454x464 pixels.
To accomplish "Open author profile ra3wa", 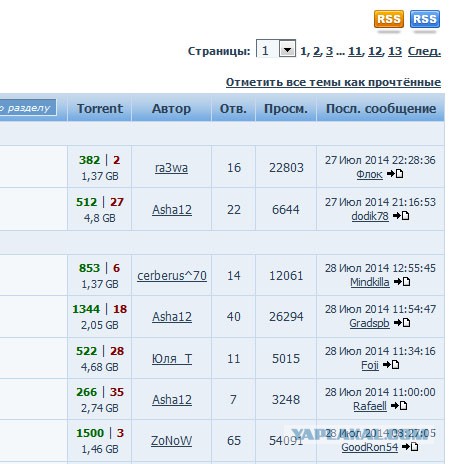I will [x=171, y=168].
